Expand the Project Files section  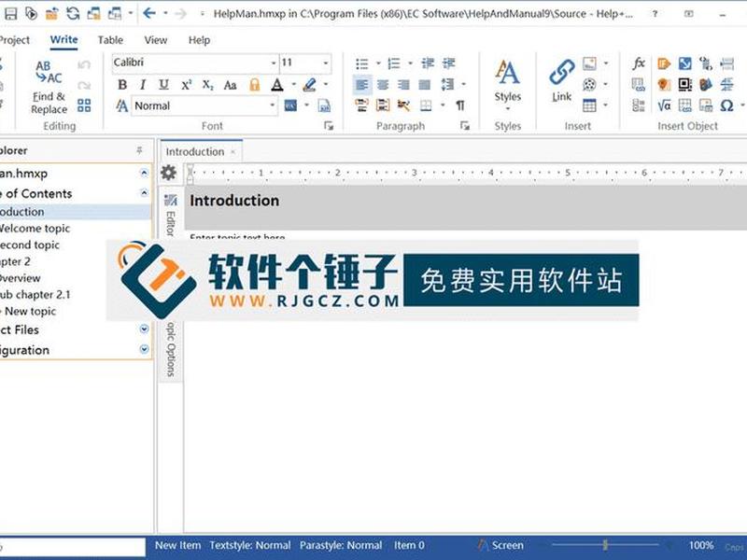[x=145, y=329]
